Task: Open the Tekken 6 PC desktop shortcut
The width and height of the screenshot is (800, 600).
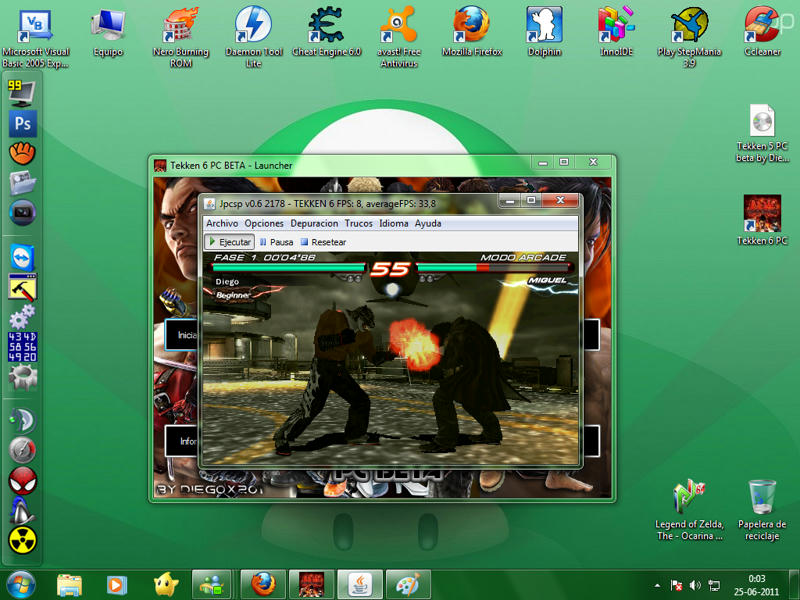Action: point(762,220)
